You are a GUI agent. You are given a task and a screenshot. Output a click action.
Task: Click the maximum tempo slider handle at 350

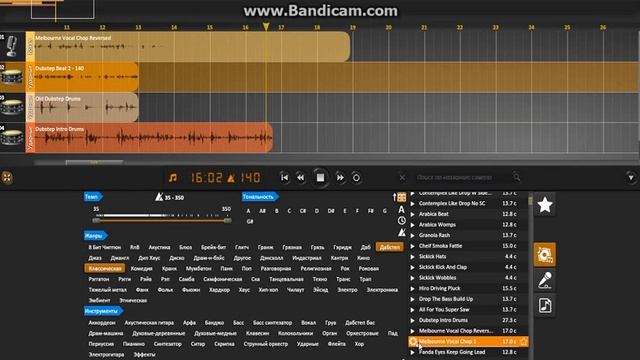pyautogui.click(x=228, y=220)
